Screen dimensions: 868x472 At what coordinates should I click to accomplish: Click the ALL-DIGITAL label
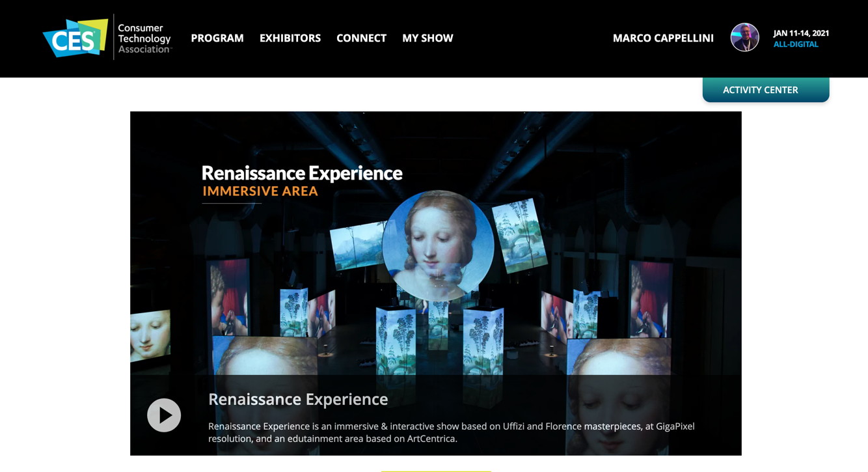(x=796, y=44)
